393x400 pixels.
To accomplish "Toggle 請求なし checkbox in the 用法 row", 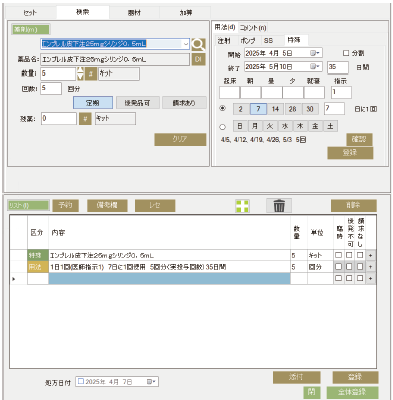I will (x=360, y=267).
